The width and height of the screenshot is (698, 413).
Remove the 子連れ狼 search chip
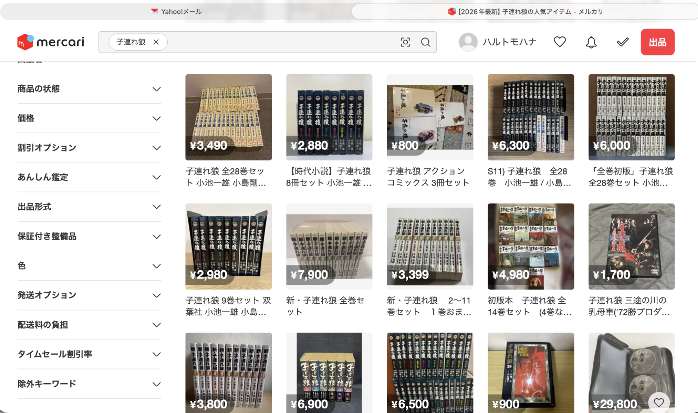(x=156, y=42)
